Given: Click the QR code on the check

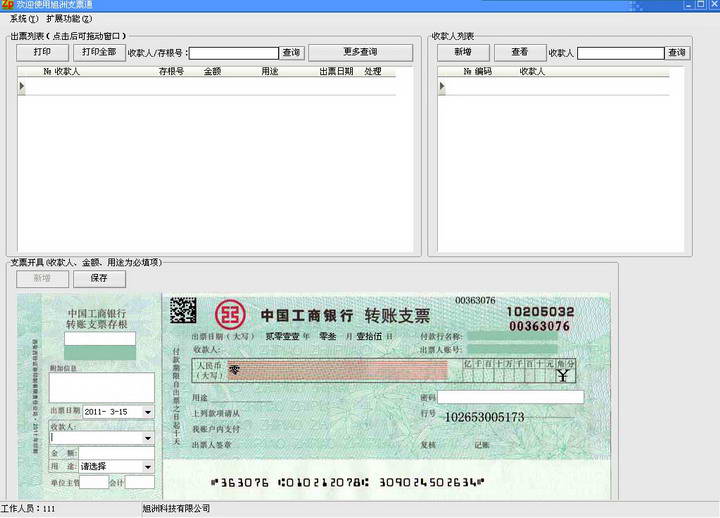Looking at the screenshot, I should [x=183, y=310].
